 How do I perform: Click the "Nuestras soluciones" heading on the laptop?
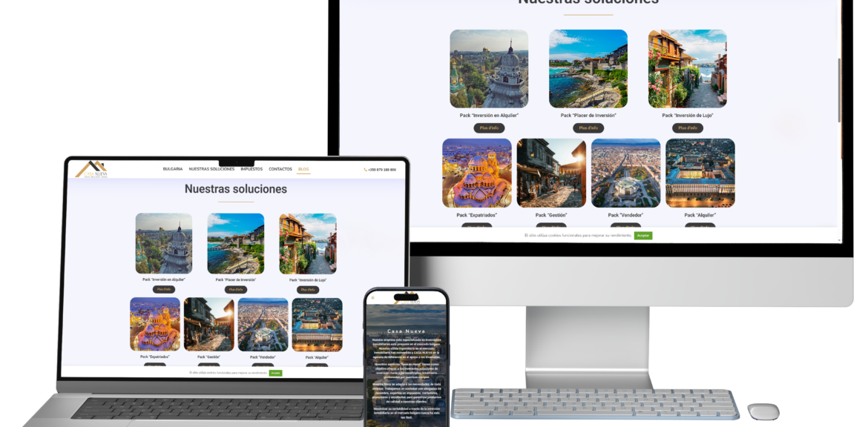click(x=236, y=189)
